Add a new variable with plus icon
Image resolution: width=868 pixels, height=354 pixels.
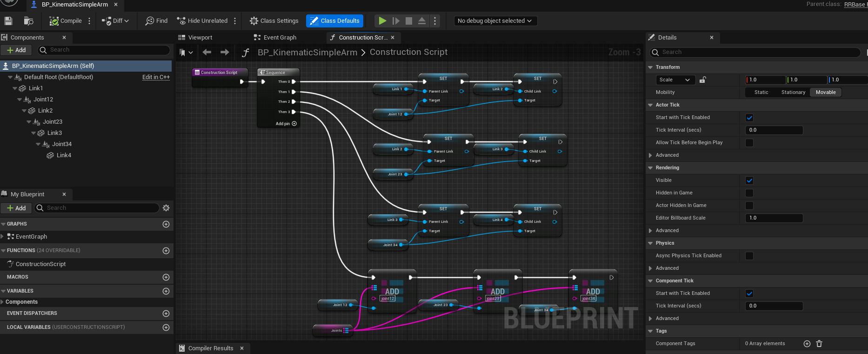166,291
